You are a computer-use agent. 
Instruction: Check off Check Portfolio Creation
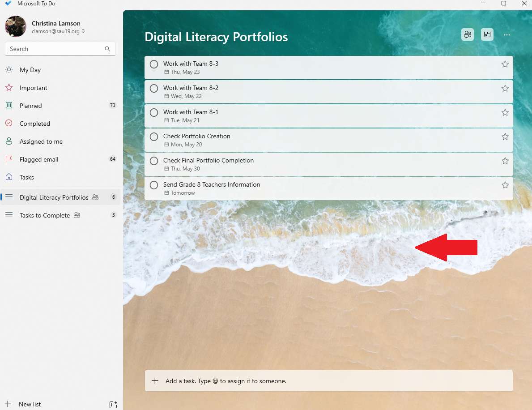tap(154, 137)
